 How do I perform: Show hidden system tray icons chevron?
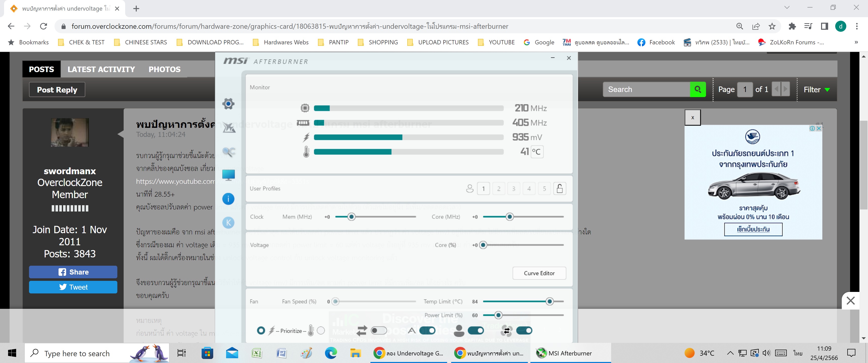click(x=730, y=353)
